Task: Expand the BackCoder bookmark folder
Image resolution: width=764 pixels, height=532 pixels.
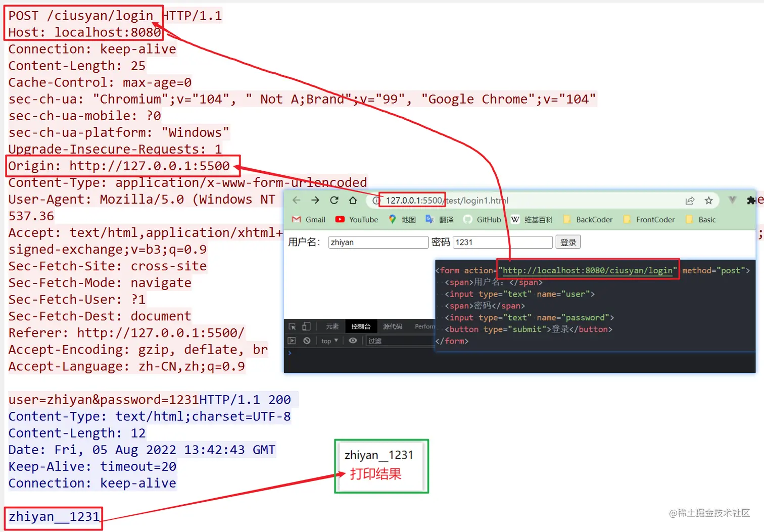Action: 588,219
